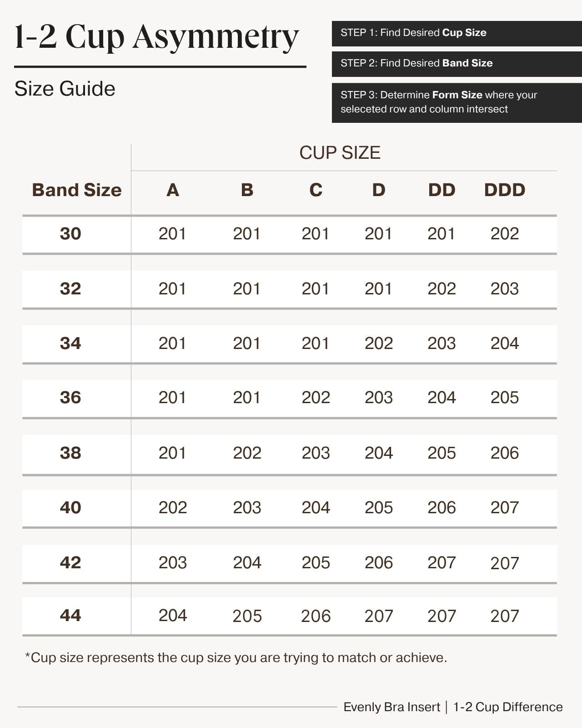Click form size 206 for band 38 DDD

pos(504,453)
